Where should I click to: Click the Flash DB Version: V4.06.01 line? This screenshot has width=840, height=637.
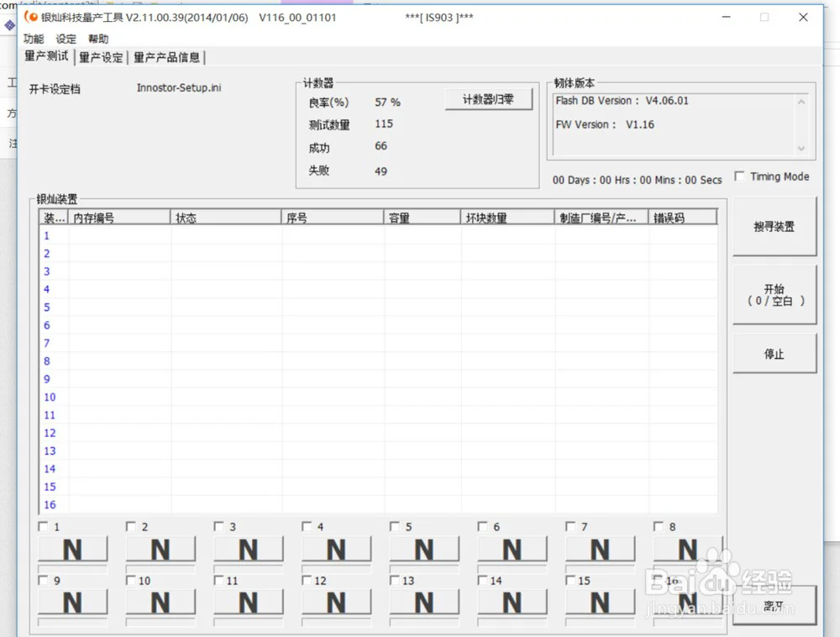622,101
